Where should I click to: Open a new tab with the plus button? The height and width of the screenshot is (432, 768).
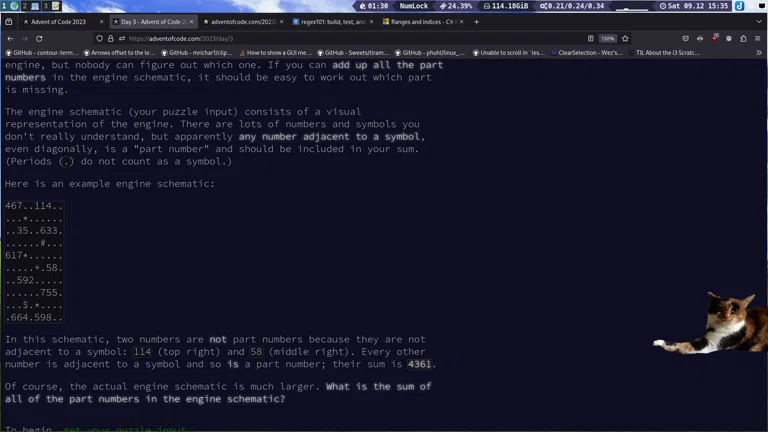(476, 22)
